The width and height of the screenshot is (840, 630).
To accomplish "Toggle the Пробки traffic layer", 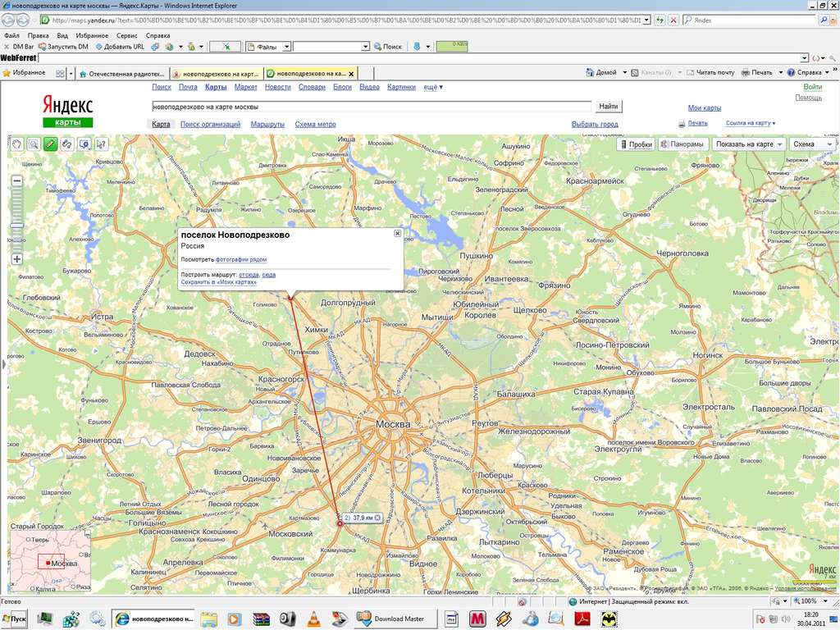I will click(636, 144).
